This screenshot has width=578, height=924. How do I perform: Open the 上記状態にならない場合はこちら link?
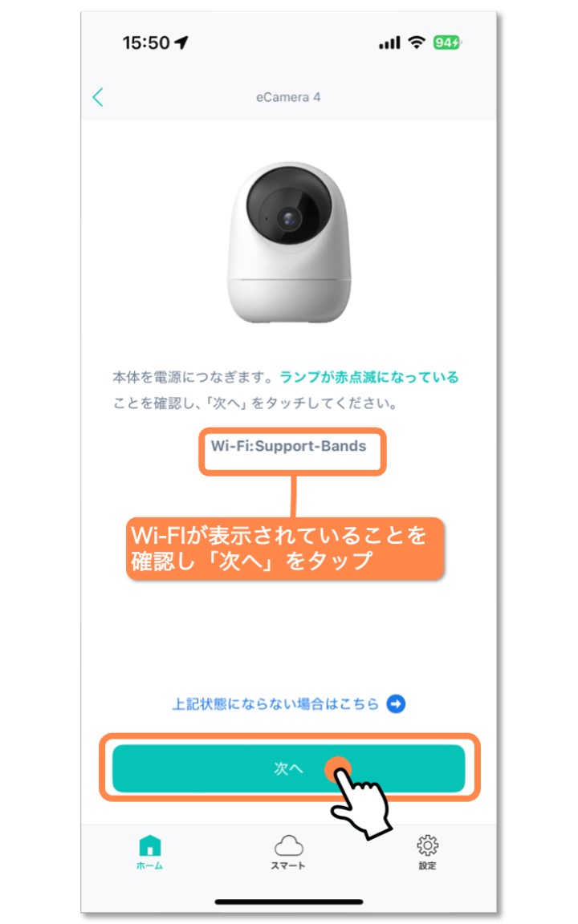click(275, 703)
